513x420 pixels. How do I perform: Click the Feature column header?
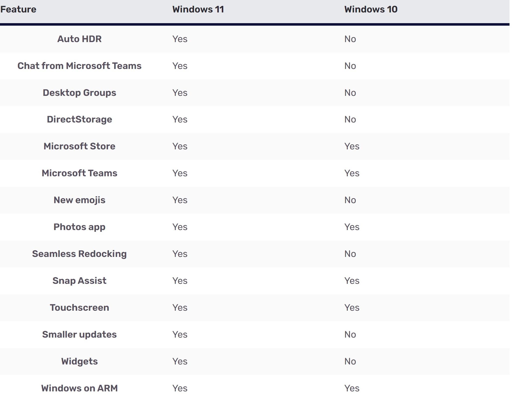coord(18,9)
